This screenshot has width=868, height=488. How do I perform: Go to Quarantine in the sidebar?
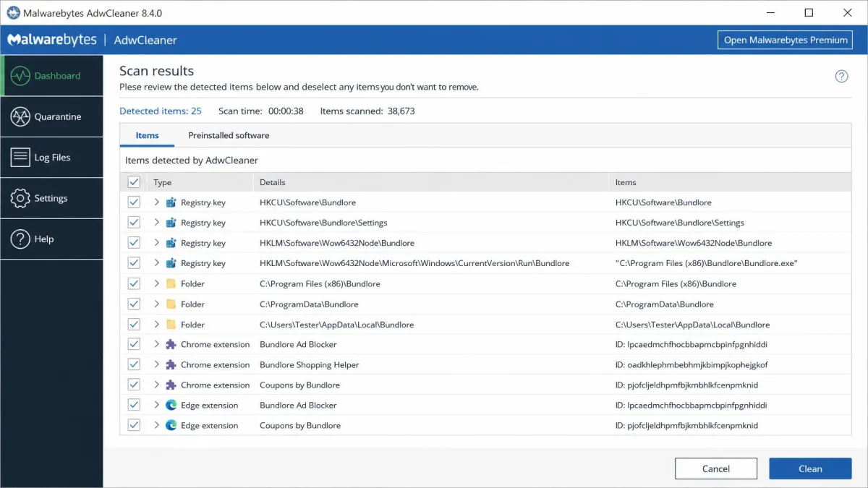coord(52,116)
